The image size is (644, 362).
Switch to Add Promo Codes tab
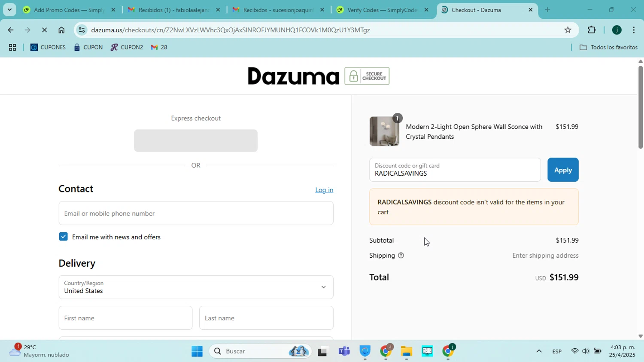(69, 9)
